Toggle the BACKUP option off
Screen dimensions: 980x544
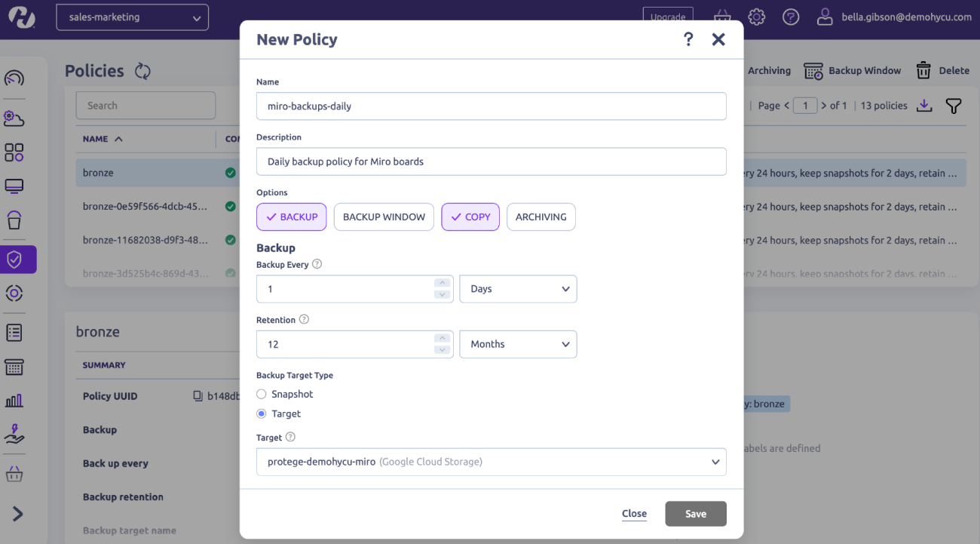point(292,217)
